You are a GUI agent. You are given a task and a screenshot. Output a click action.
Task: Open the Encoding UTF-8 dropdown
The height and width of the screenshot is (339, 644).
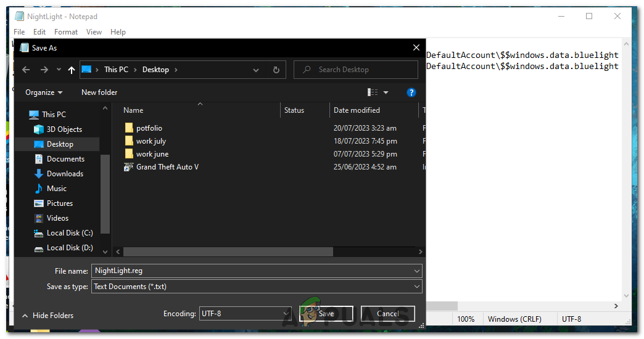tap(245, 314)
